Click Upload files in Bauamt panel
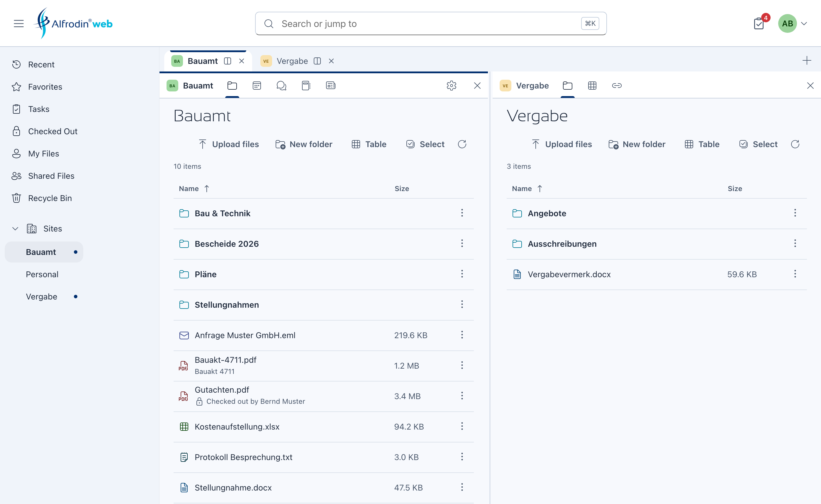The image size is (821, 504). (228, 144)
